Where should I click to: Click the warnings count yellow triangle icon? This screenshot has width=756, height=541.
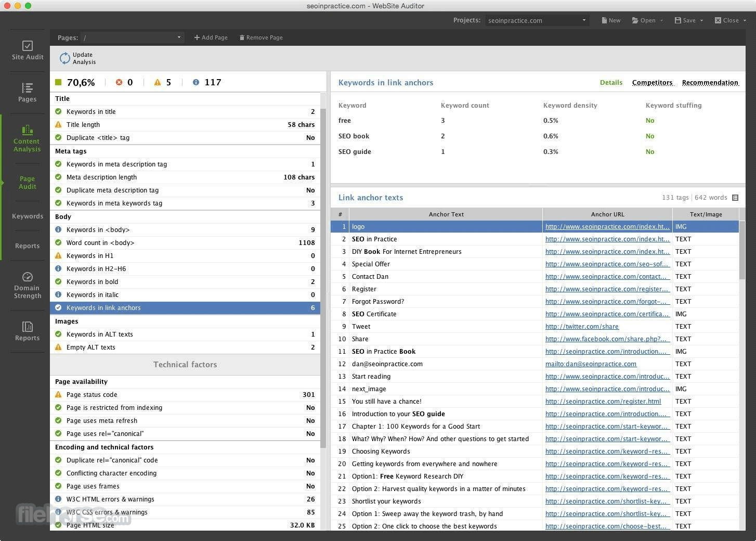[158, 82]
